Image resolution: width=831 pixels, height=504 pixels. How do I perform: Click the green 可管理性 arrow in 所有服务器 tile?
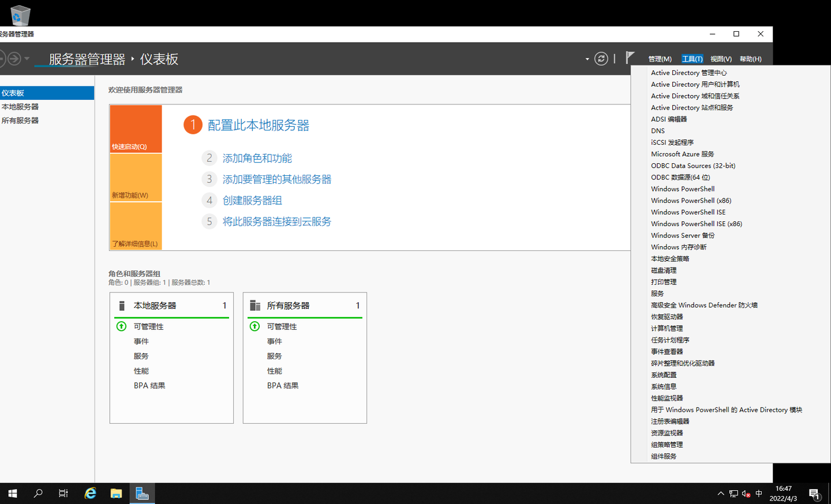[x=254, y=326]
